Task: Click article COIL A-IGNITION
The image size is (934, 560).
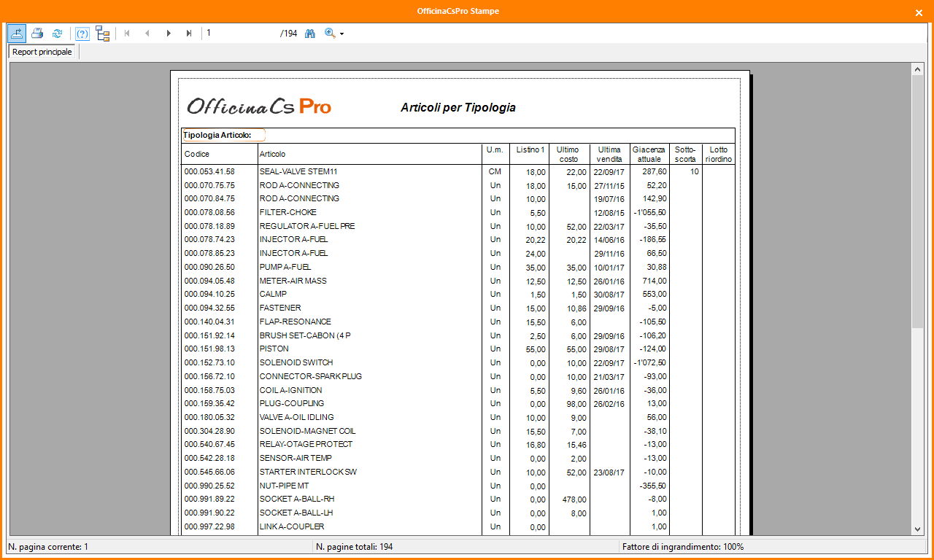Action: [x=291, y=390]
